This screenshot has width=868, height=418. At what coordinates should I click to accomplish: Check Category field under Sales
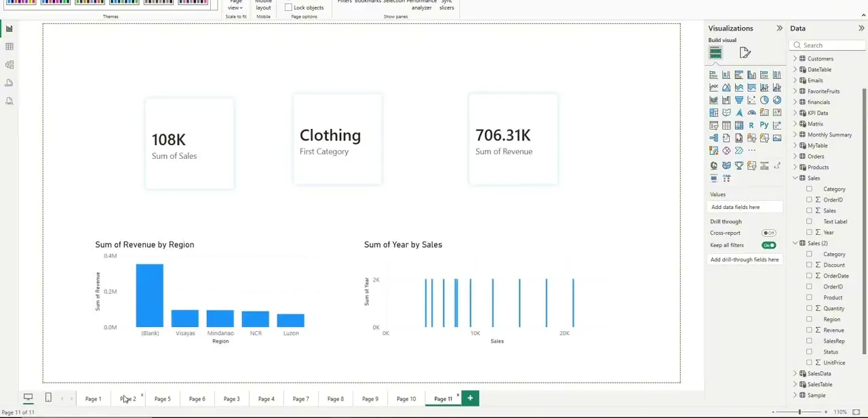[809, 189]
